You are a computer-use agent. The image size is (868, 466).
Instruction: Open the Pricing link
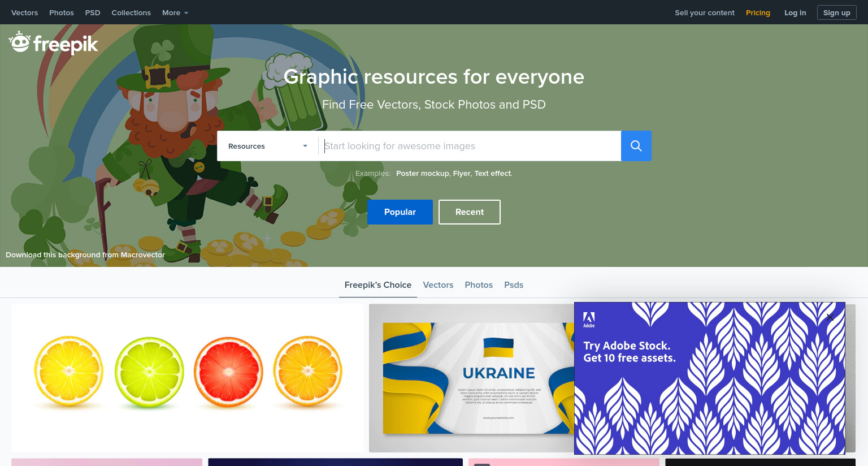pyautogui.click(x=758, y=12)
